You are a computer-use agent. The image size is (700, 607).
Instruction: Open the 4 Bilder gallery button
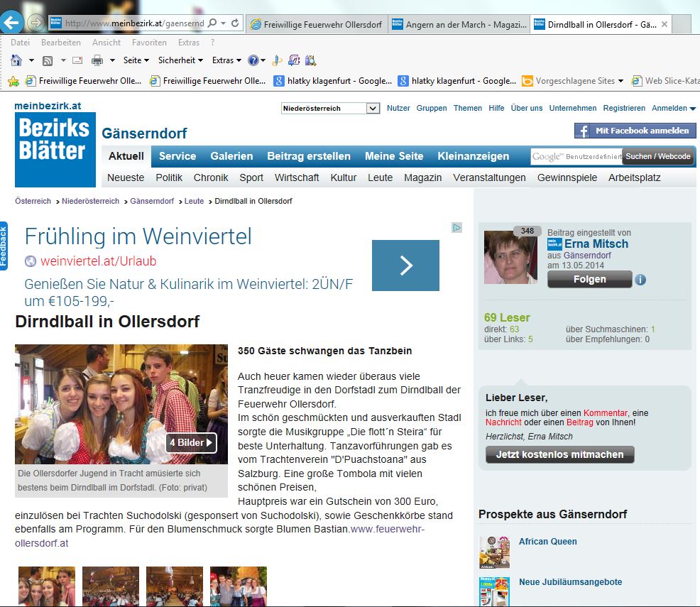pos(191,443)
